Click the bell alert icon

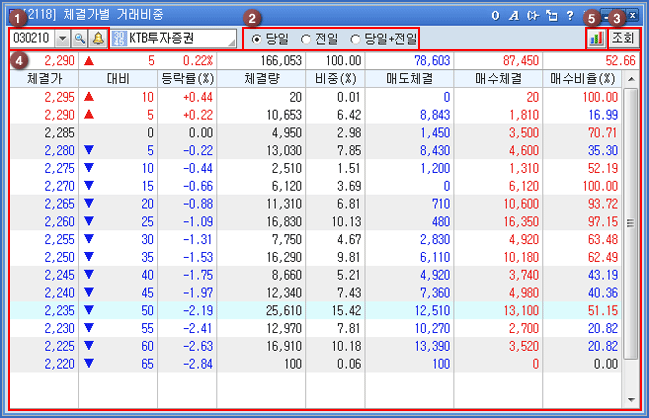pyautogui.click(x=97, y=38)
